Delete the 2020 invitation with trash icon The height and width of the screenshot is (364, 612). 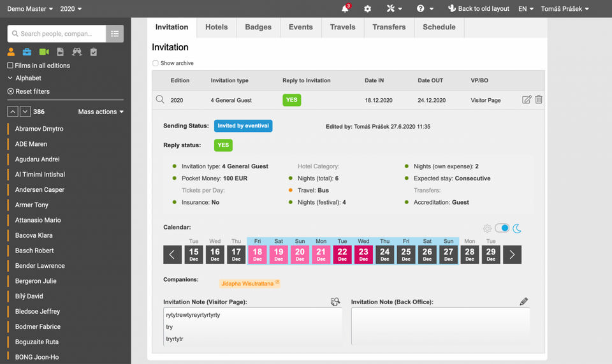click(x=539, y=99)
